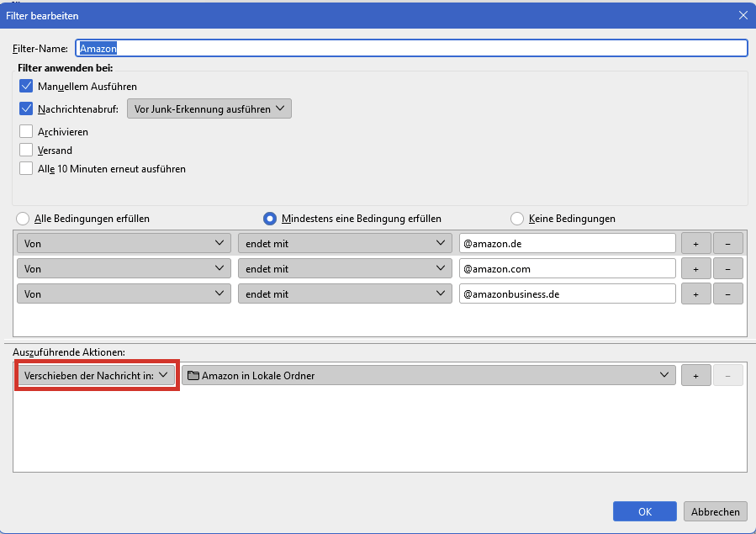The height and width of the screenshot is (534, 756).
Task: Toggle the Nachrichtenabruf checkbox
Action: point(26,108)
